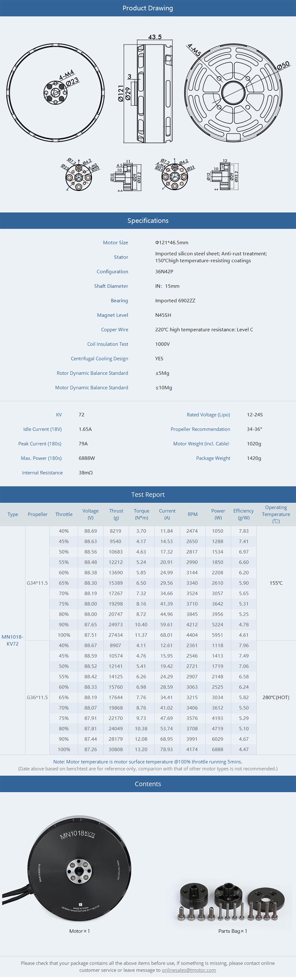Click the Motor Size value Φ121*46.5mm
This screenshot has height=980, width=296.
(x=172, y=242)
